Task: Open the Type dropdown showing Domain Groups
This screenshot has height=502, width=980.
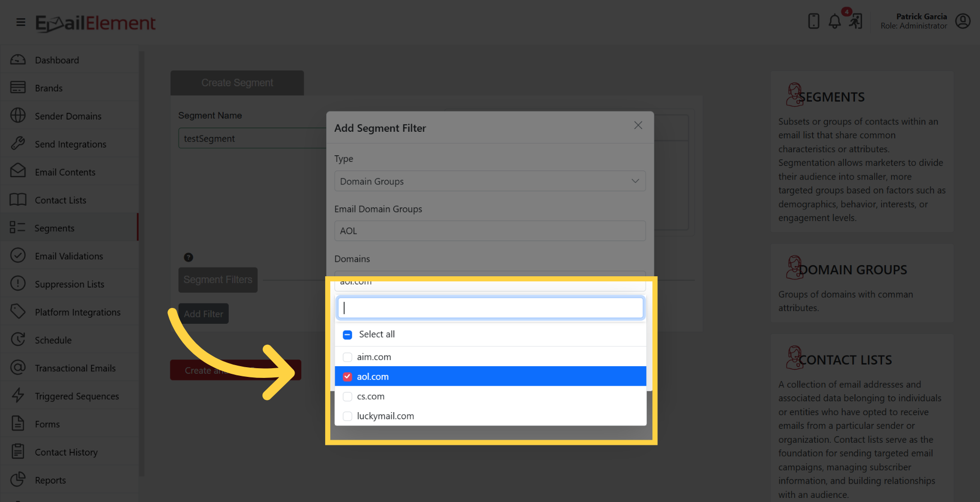Action: pyautogui.click(x=490, y=181)
